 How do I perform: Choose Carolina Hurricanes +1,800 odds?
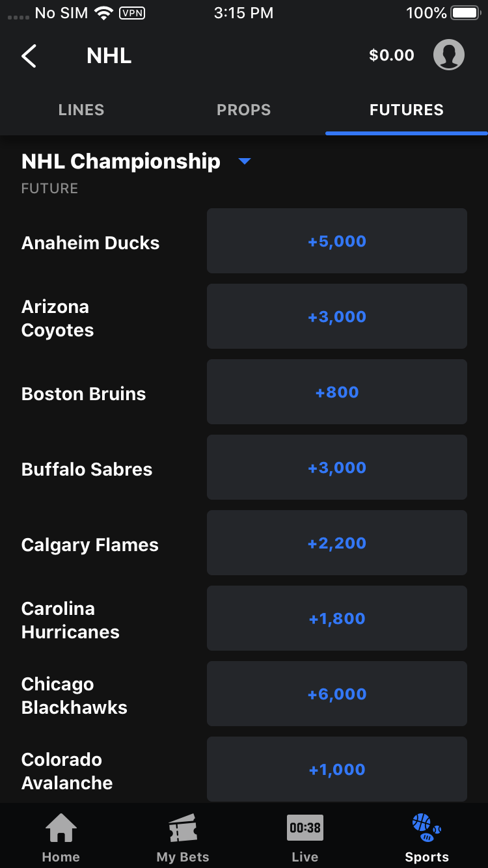click(337, 619)
